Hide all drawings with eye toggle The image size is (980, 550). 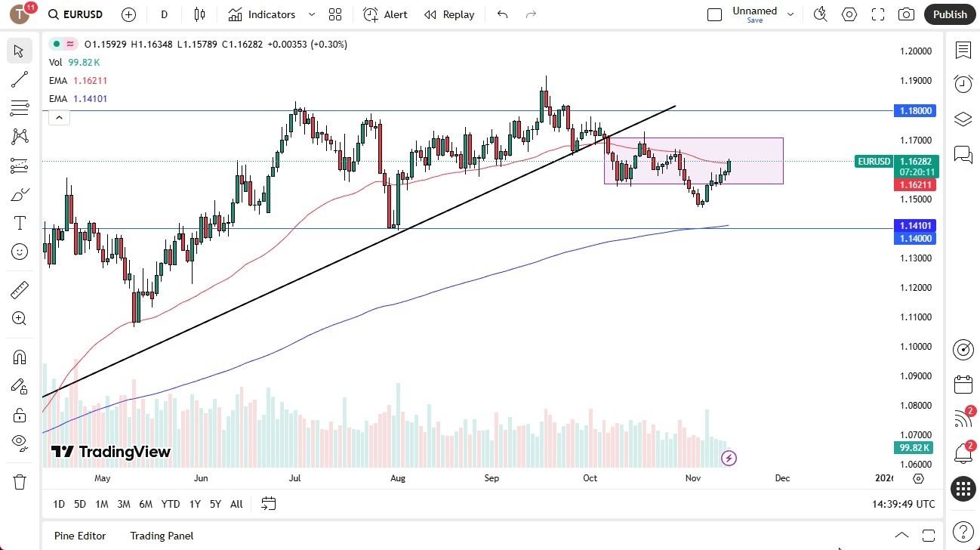click(x=19, y=442)
